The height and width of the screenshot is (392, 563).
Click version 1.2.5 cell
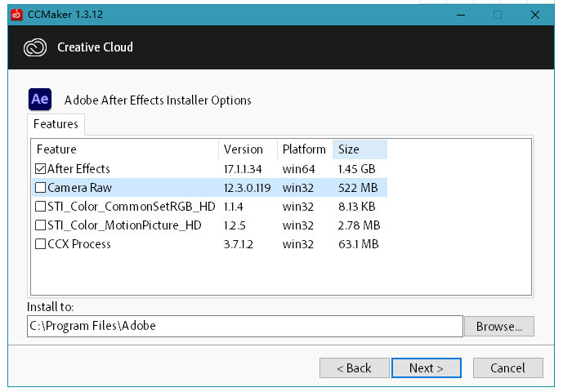[235, 225]
